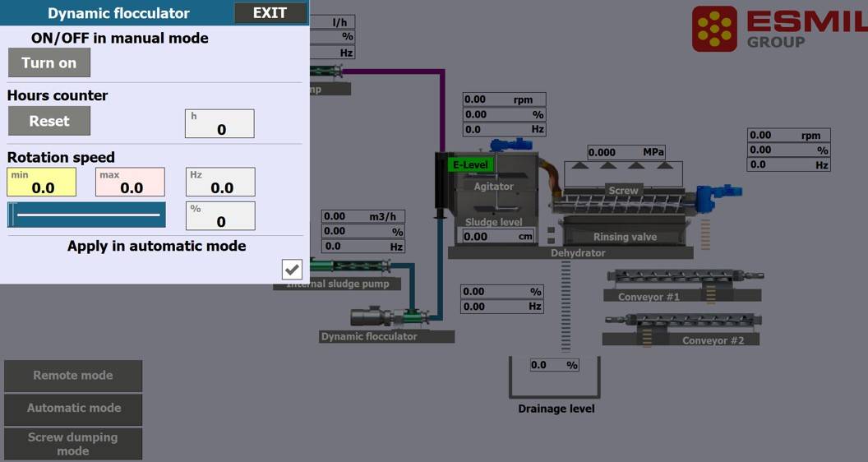
Task: Toggle Apply in automatic mode checkbox
Action: pos(292,269)
